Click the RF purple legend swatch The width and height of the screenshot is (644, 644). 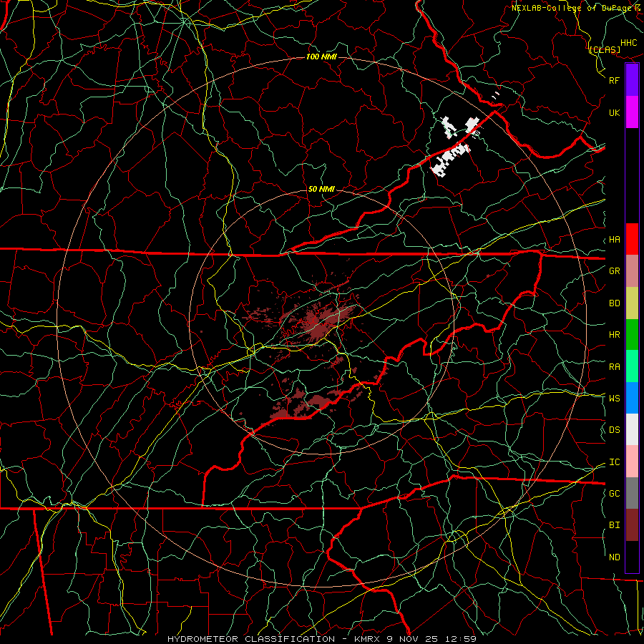click(x=632, y=80)
